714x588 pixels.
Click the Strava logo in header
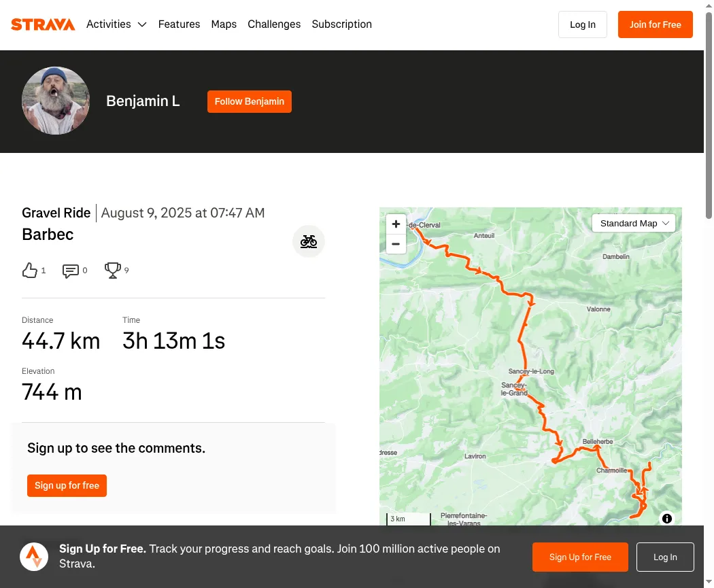point(43,24)
